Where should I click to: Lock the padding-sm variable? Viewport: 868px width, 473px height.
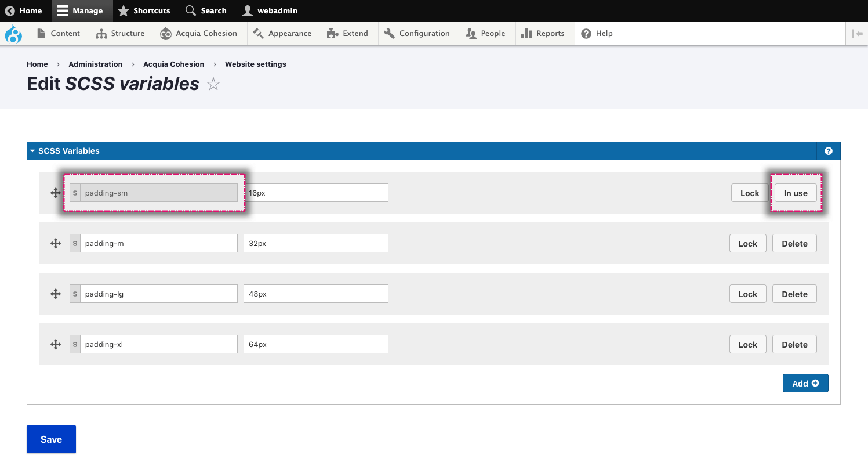coord(750,193)
